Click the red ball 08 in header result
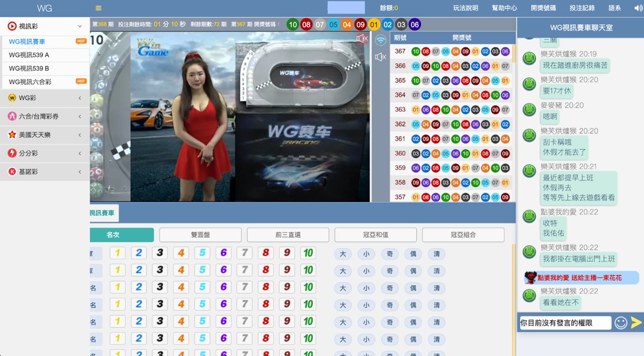Viewport: 644px width, 356px height. pyautogui.click(x=306, y=25)
